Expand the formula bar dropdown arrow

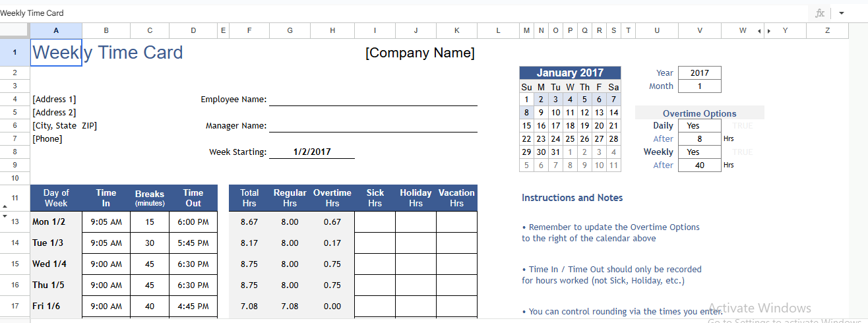point(842,13)
